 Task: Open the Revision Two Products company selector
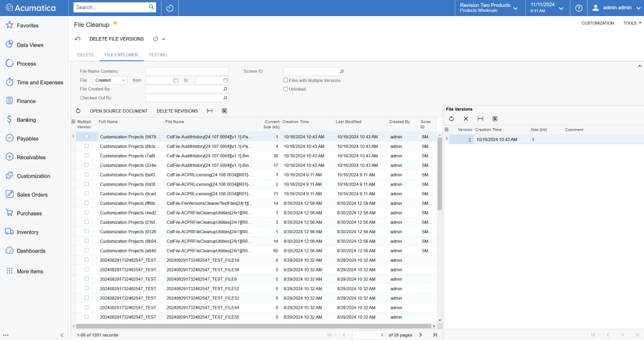pos(488,8)
